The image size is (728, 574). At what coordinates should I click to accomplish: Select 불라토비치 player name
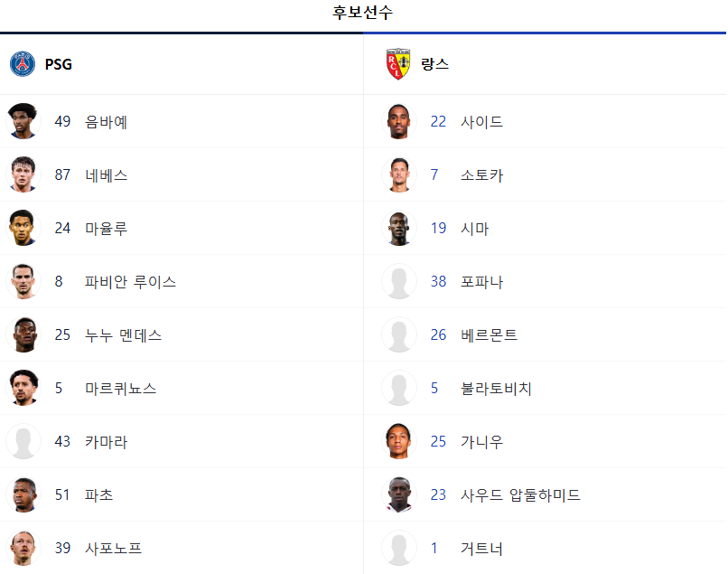click(496, 389)
